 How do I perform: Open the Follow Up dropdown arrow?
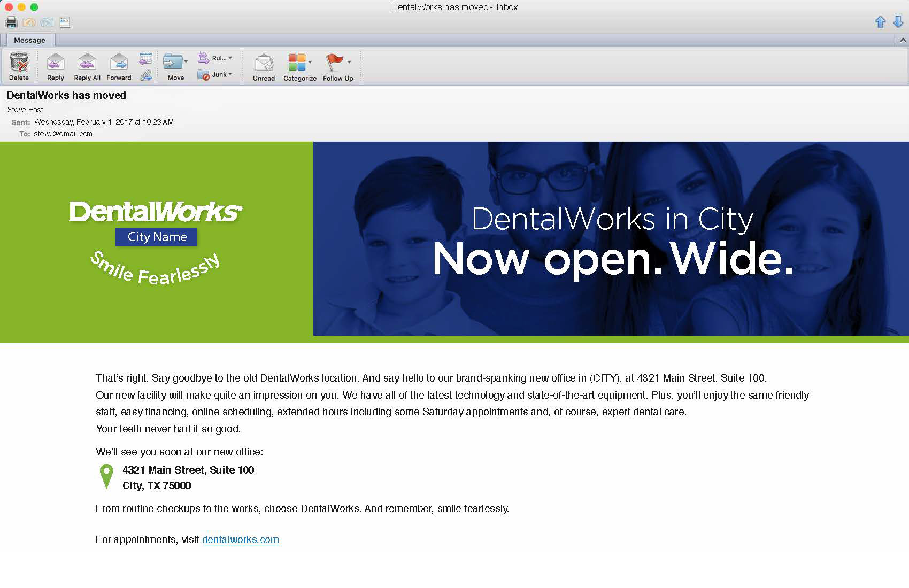pyautogui.click(x=349, y=62)
